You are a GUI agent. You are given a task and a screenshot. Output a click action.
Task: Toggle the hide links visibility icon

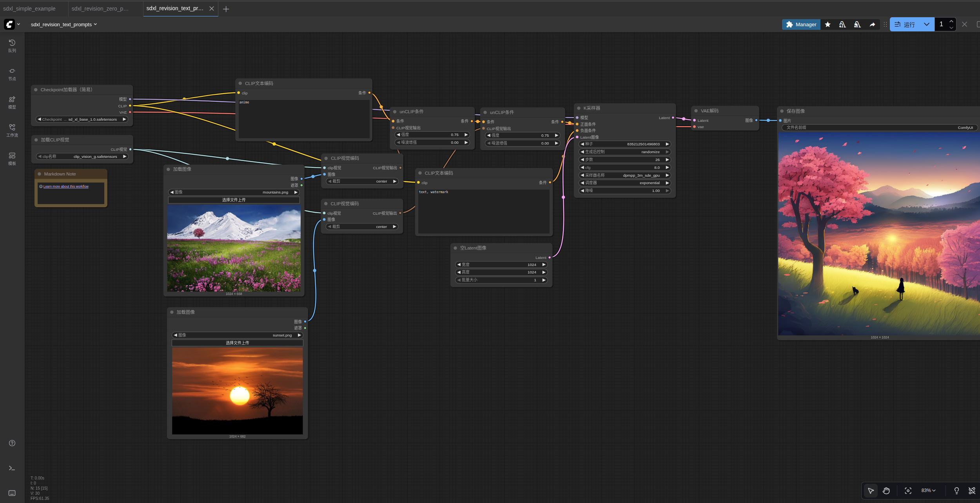[x=972, y=490]
